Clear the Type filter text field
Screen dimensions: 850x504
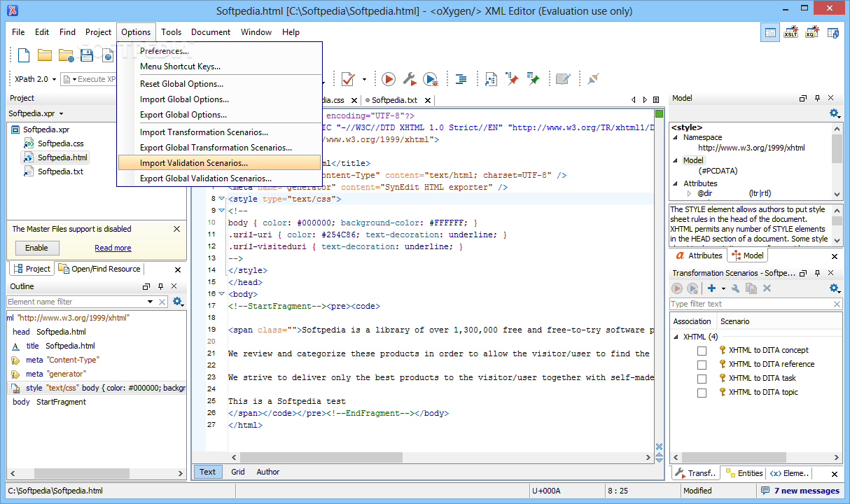pos(837,304)
